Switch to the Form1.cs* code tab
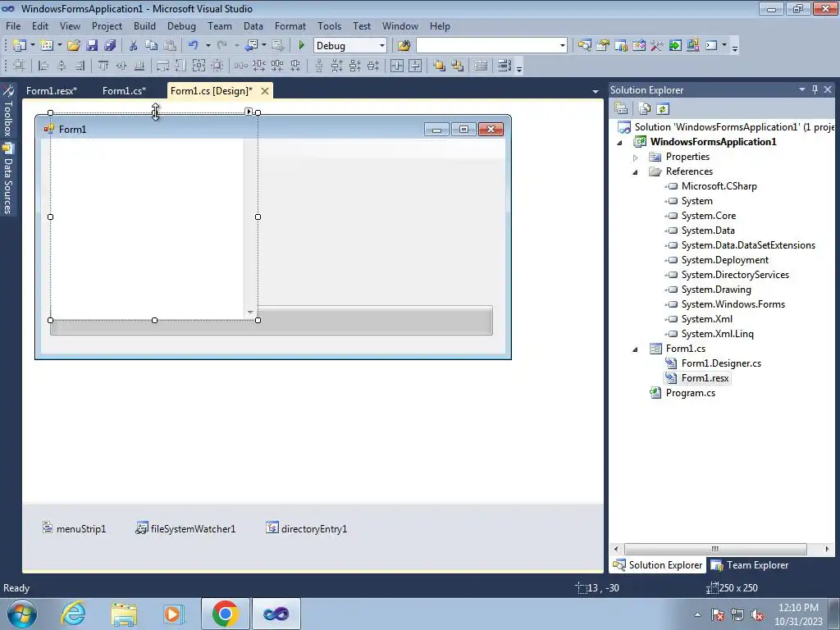Image resolution: width=840 pixels, height=630 pixels. pyautogui.click(x=124, y=90)
